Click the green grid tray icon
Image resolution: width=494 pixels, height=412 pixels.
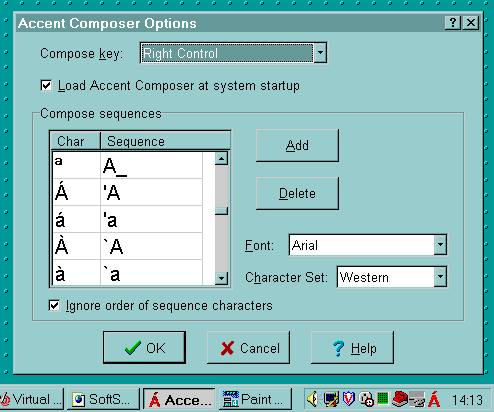[383, 399]
